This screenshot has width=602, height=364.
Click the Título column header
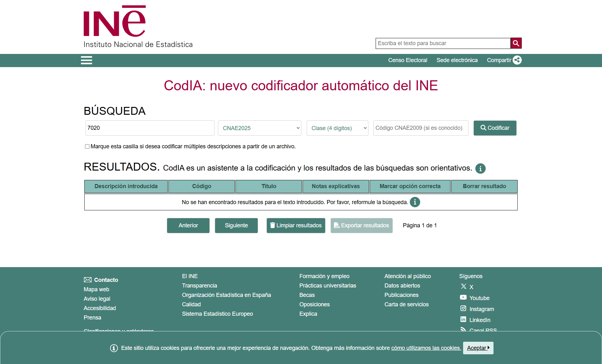click(x=269, y=186)
